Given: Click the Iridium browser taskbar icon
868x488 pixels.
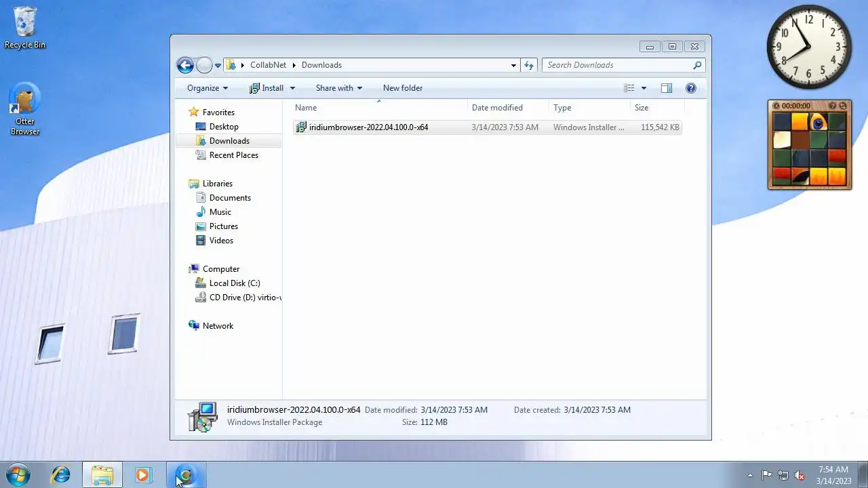Looking at the screenshot, I should [x=185, y=475].
